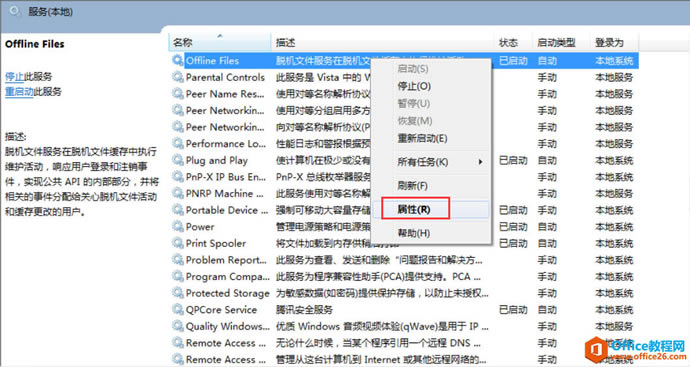This screenshot has width=690, height=367.
Task: Expand the 所有任务(K) submenu arrow
Action: pyautogui.click(x=481, y=162)
